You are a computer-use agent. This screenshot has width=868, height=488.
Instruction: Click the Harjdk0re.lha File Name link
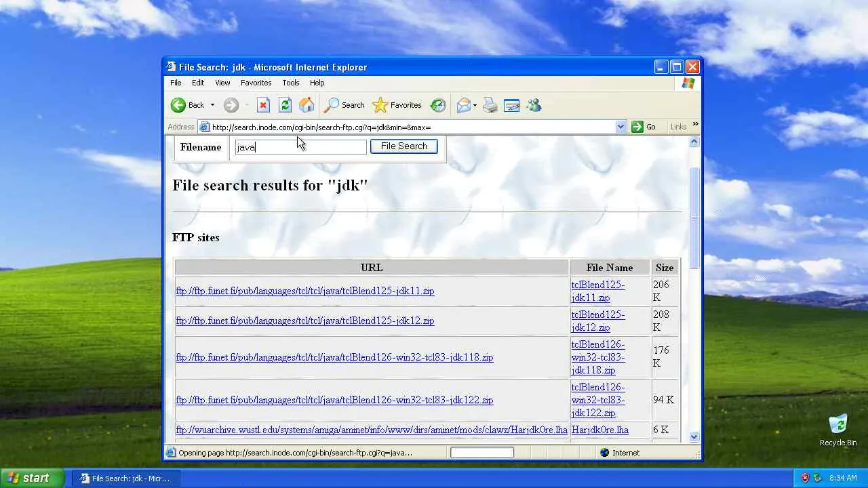600,430
